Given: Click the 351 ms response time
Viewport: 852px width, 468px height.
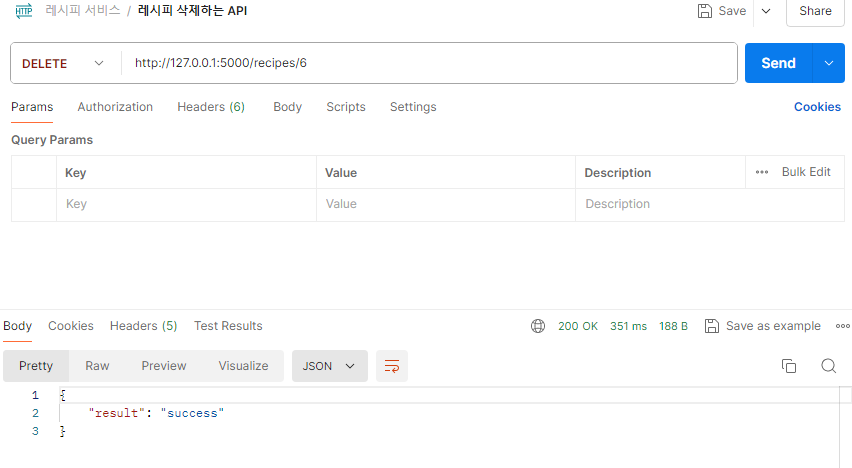Looking at the screenshot, I should [628, 326].
